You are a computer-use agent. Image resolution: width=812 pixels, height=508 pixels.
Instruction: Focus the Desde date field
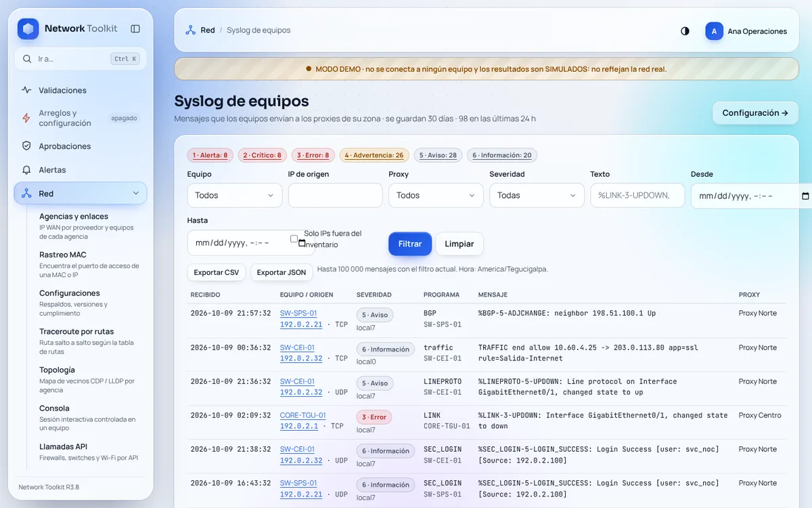tap(751, 196)
